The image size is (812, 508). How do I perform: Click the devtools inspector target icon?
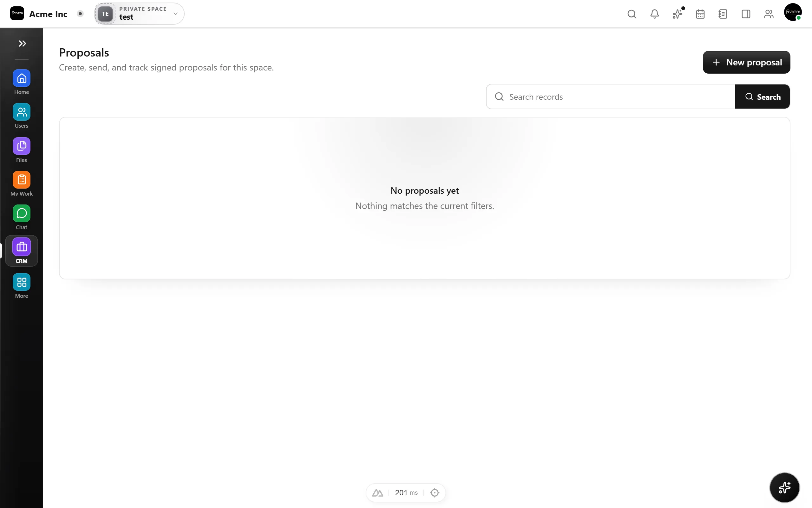point(435,492)
